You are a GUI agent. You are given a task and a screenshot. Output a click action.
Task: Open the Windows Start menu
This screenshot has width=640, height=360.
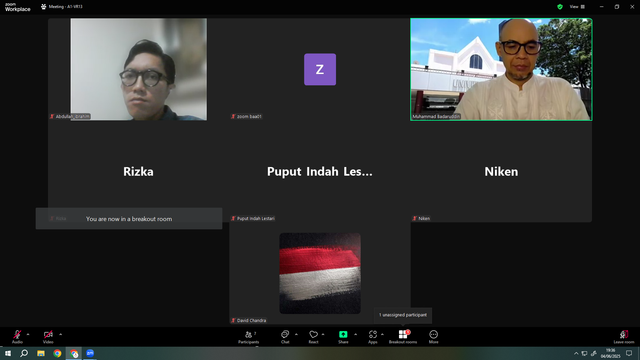tap(8, 353)
